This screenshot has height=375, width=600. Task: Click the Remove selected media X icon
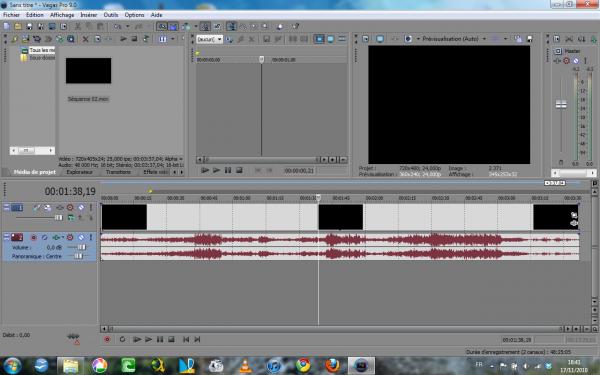pos(86,39)
